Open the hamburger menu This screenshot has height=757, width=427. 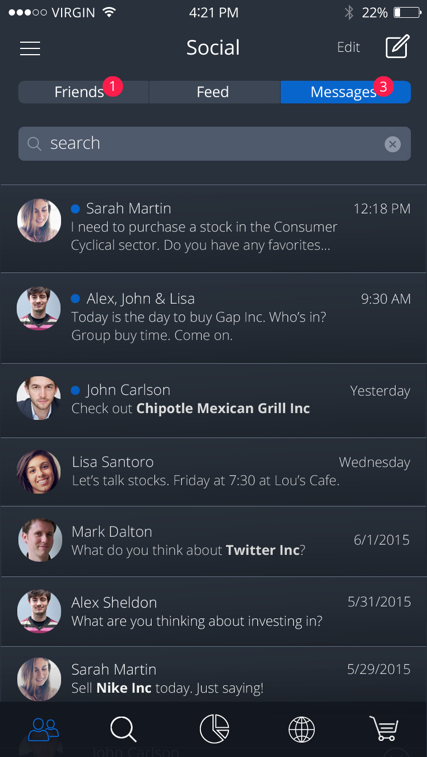[30, 48]
